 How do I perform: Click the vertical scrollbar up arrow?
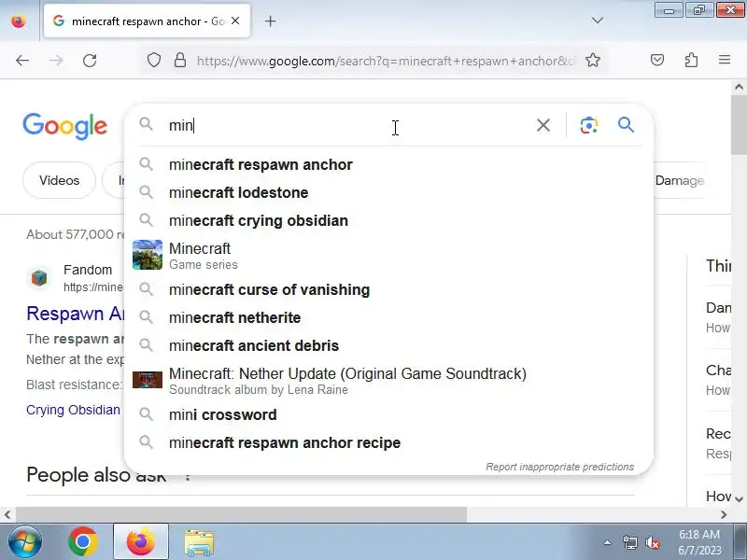point(739,87)
